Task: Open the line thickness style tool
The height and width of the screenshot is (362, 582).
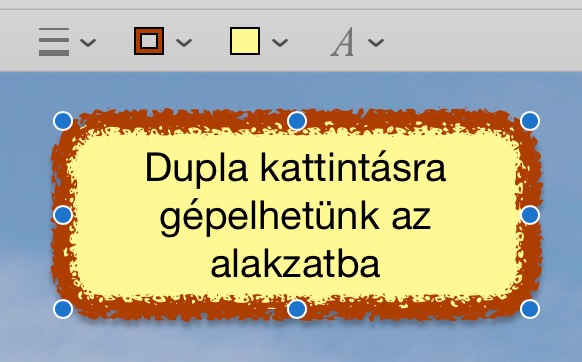Action: click(54, 42)
